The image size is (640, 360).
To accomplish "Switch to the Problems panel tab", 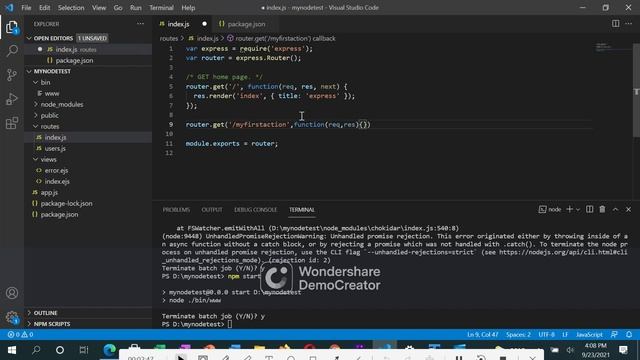I will click(x=176, y=210).
